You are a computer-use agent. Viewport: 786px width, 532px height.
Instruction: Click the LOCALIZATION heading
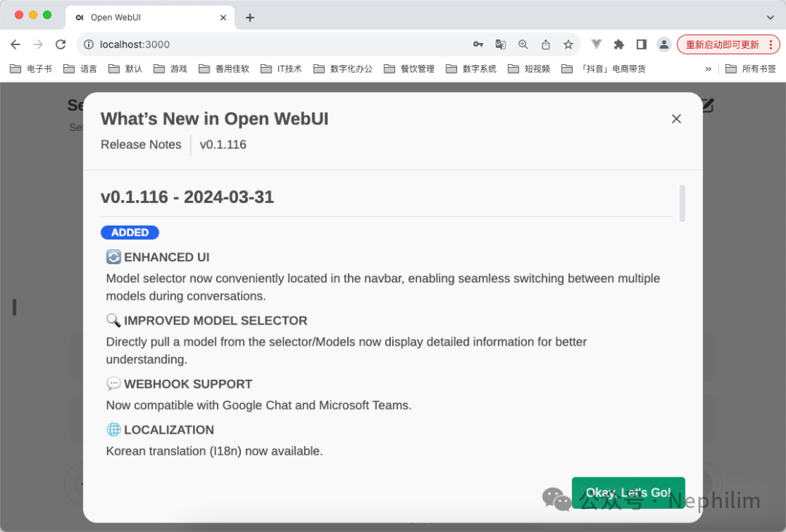(169, 429)
